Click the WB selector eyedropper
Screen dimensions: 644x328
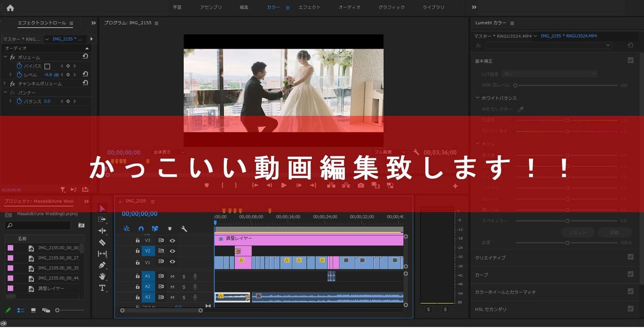pyautogui.click(x=520, y=109)
